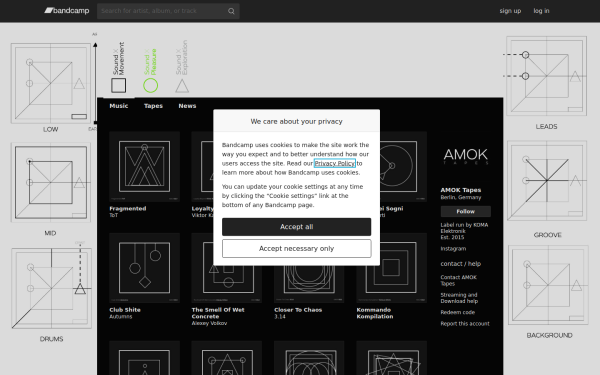
Task: Switch to the News tab
Action: tap(187, 106)
